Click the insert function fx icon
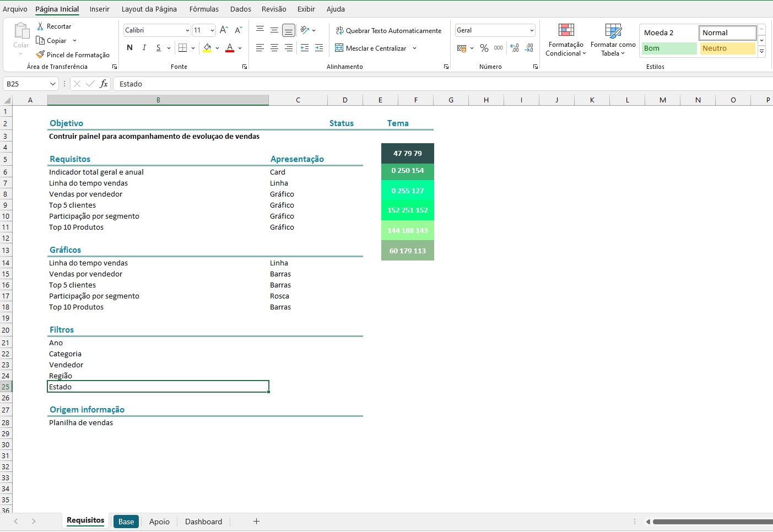Screen dimensions: 773x532 click(x=104, y=84)
